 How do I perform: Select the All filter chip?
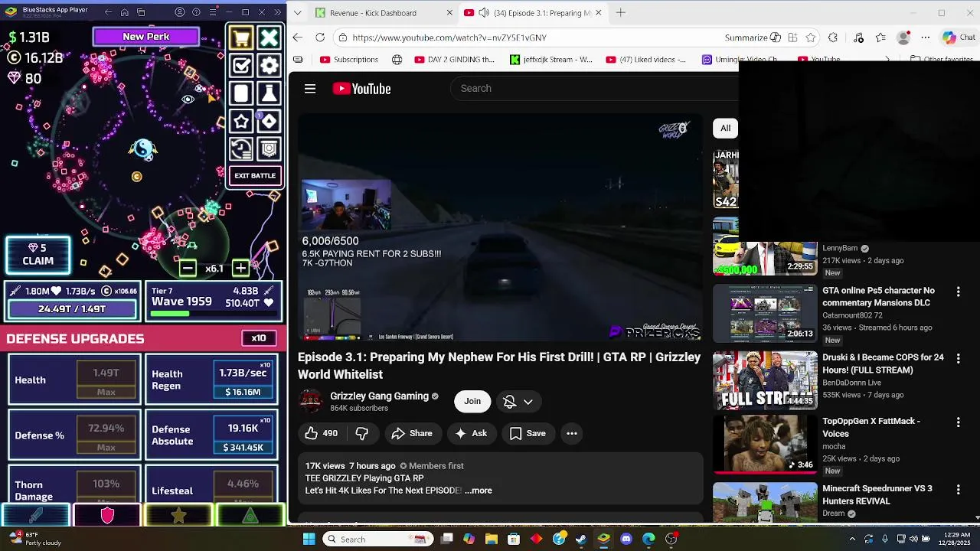point(725,128)
